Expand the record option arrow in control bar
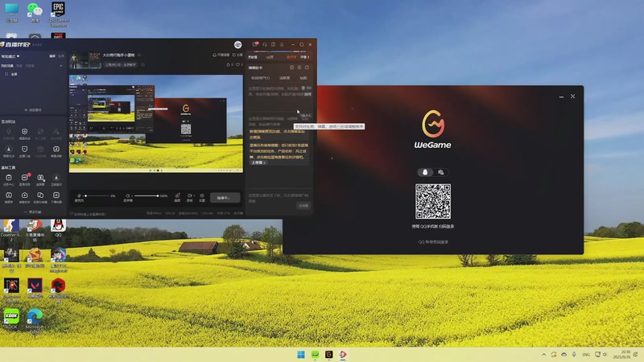The width and height of the screenshot is (644, 362). tap(193, 196)
